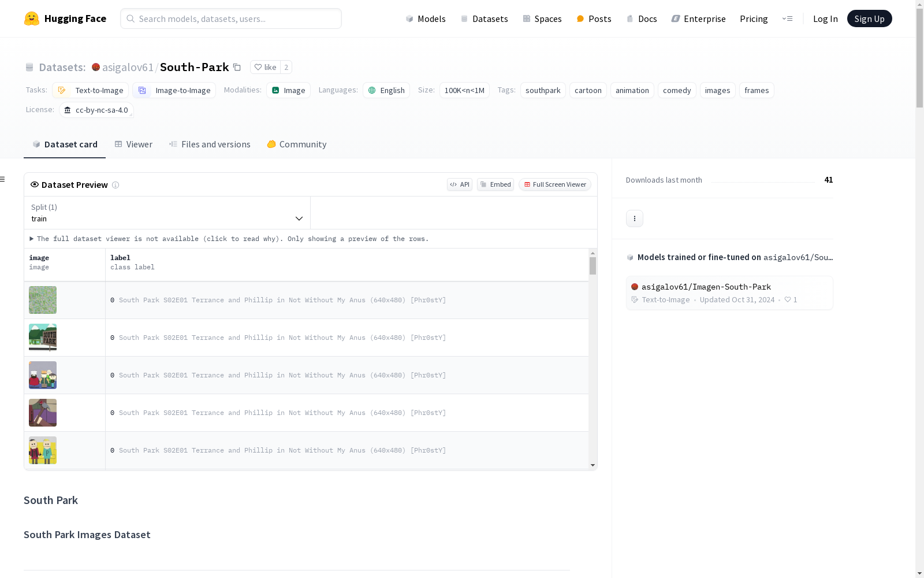Open the Full Screen Viewer
Image resolution: width=924 pixels, height=578 pixels.
tap(555, 184)
